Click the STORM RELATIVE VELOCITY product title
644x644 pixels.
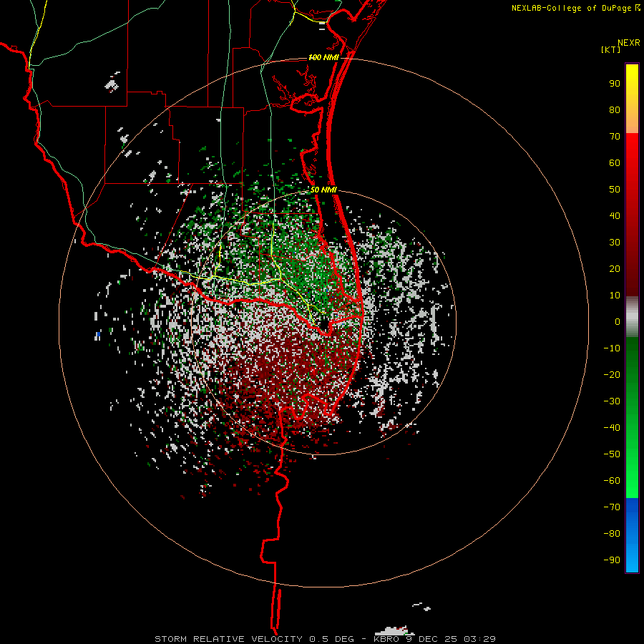click(230, 639)
